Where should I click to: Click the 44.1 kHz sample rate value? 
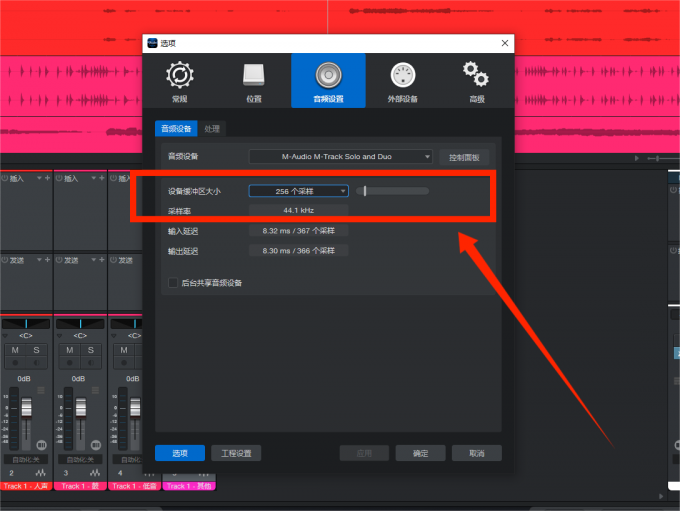298,210
